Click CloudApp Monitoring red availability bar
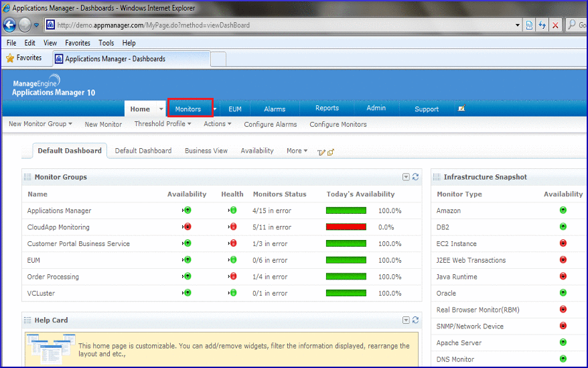 click(346, 227)
